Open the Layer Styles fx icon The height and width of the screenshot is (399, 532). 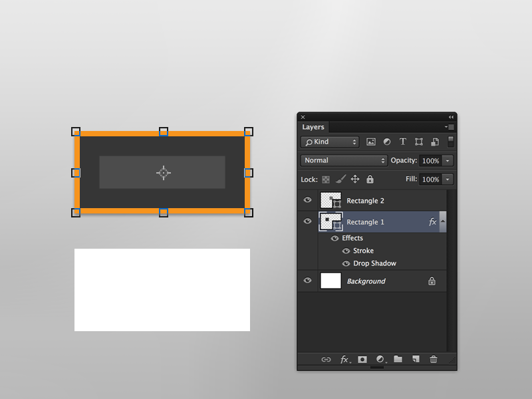pyautogui.click(x=344, y=359)
